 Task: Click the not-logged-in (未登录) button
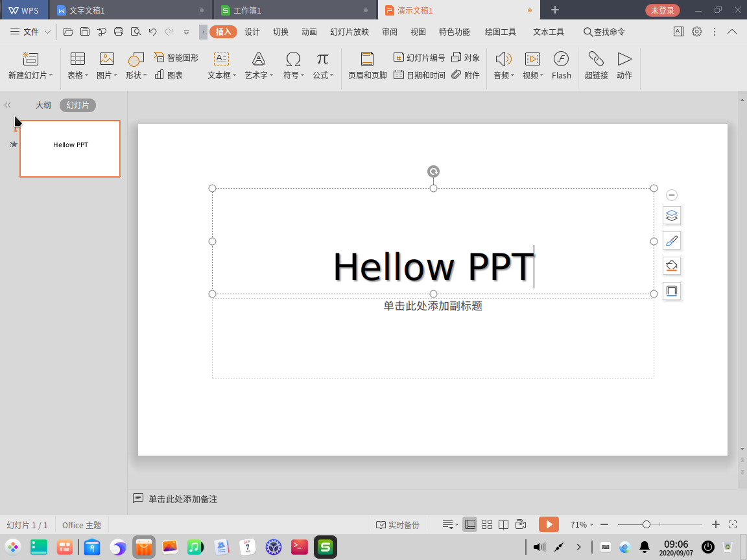pos(662,10)
